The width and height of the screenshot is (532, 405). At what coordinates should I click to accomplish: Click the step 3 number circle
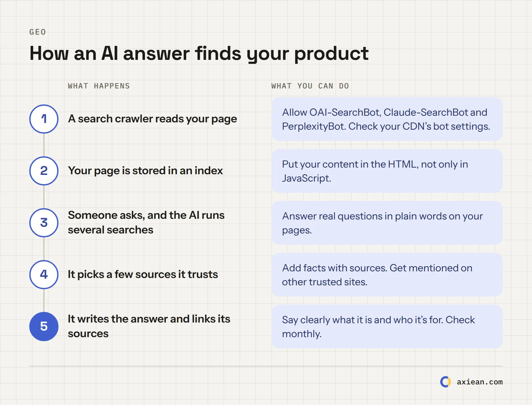tap(44, 223)
